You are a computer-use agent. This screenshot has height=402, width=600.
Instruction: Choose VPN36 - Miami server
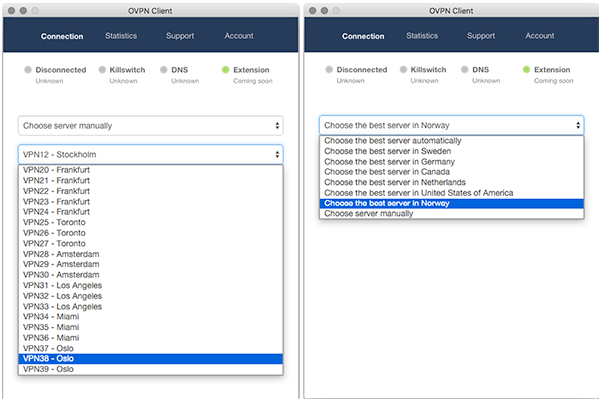pyautogui.click(x=150, y=338)
